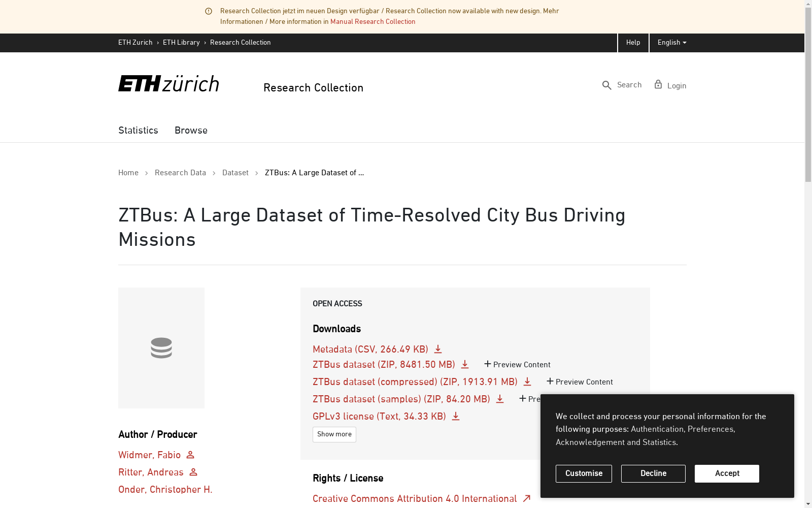Expand Preview Content for 8481.50 MB dataset
This screenshot has height=508, width=812.
(x=517, y=365)
